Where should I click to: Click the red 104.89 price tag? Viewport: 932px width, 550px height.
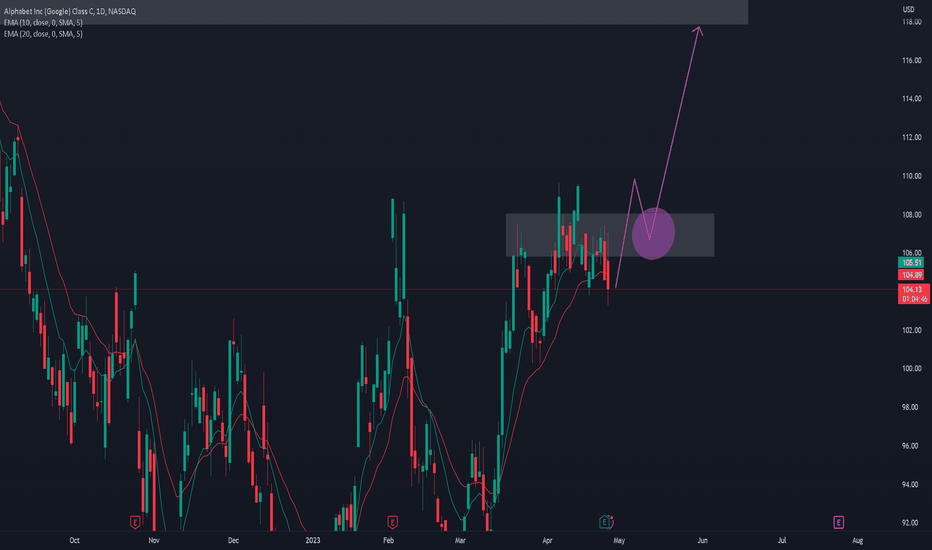[911, 275]
